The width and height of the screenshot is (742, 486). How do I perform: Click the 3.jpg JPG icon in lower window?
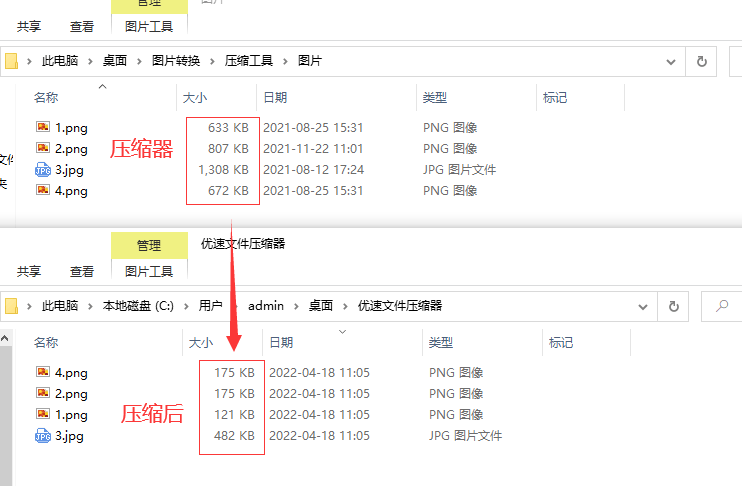[x=43, y=435]
